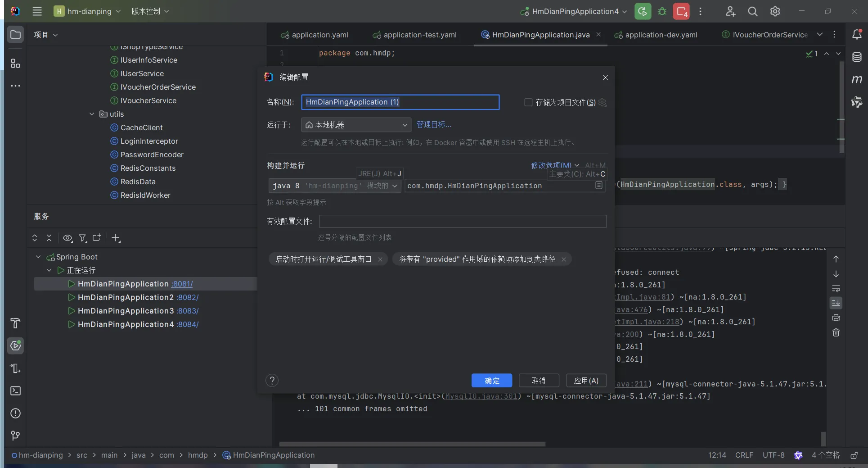The width and height of the screenshot is (868, 468).
Task: Show the hidden editor tabs dropdown
Action: point(820,35)
